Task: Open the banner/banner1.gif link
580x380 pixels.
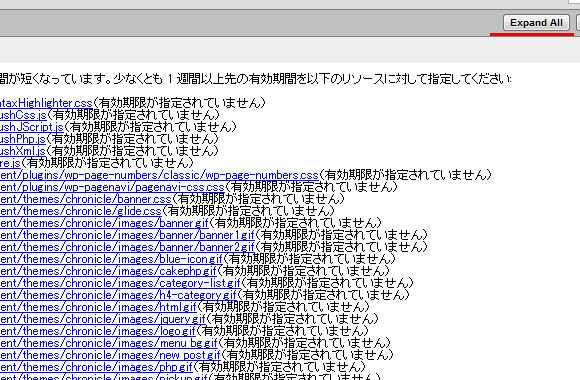Action: coord(127,235)
